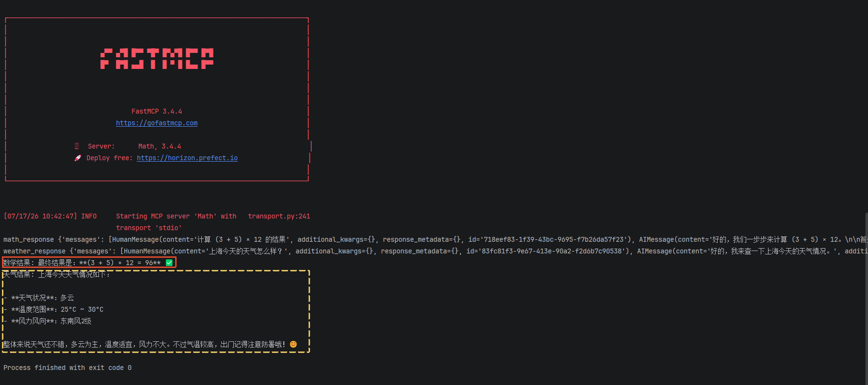Click the "Server:" label

coord(101,147)
